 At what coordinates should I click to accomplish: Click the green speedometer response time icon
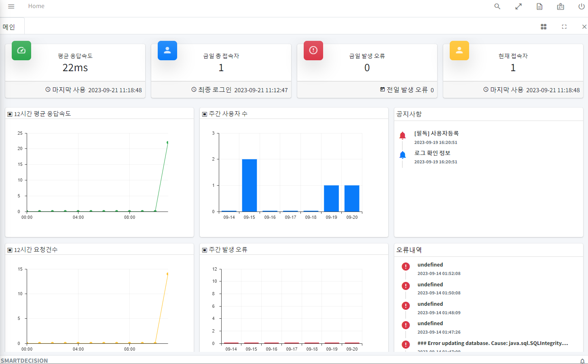click(21, 51)
